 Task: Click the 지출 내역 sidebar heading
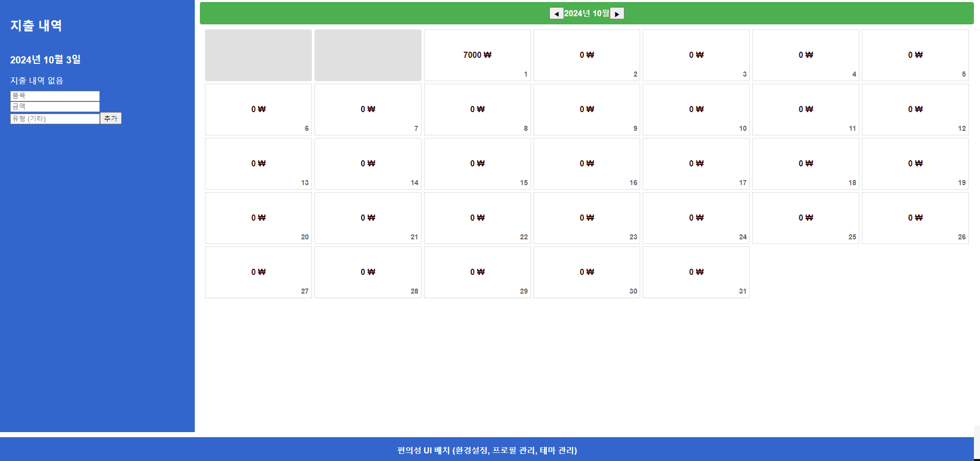pos(36,25)
